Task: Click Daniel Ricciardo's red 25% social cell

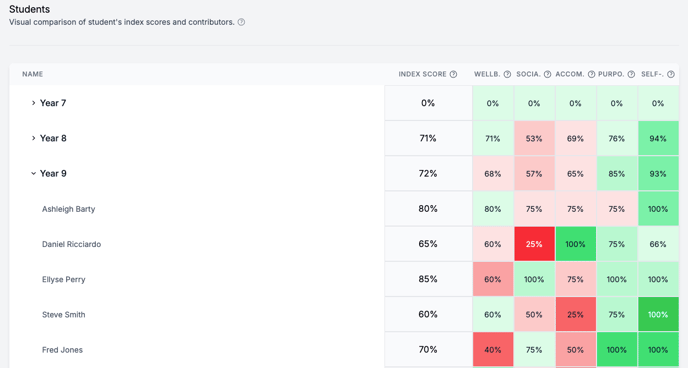Action: point(534,244)
